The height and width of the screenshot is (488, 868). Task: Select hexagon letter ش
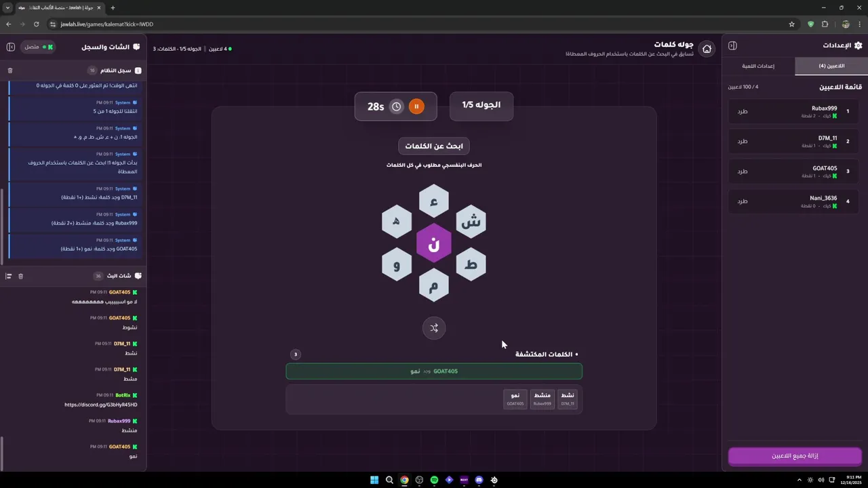coord(471,222)
